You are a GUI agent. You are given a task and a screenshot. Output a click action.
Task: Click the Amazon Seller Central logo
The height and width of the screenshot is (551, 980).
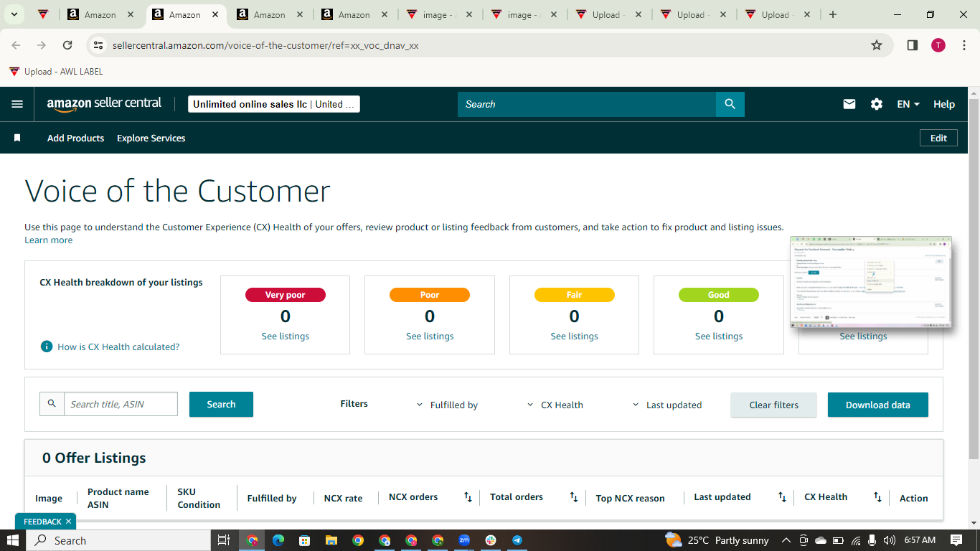(105, 104)
